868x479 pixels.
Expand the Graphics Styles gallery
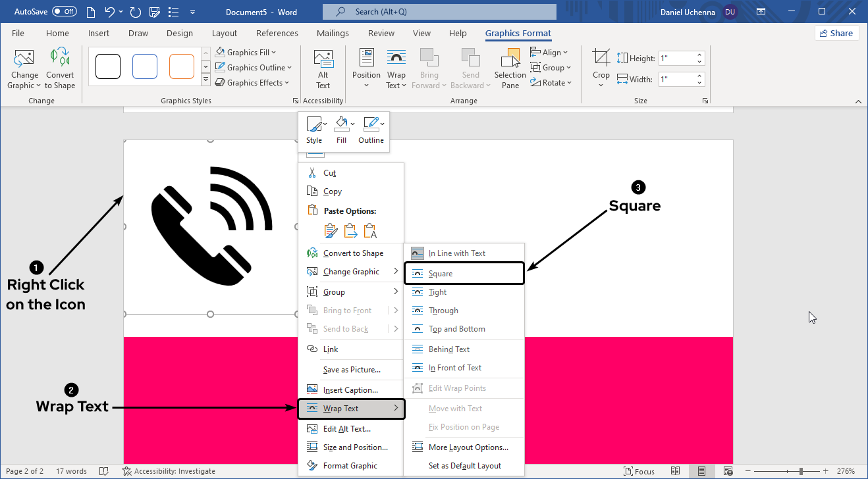[x=205, y=80]
